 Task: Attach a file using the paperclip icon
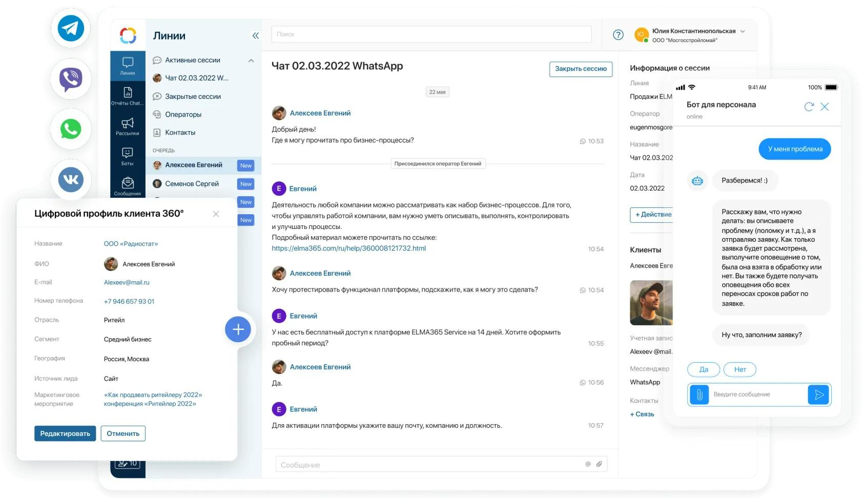(x=600, y=464)
